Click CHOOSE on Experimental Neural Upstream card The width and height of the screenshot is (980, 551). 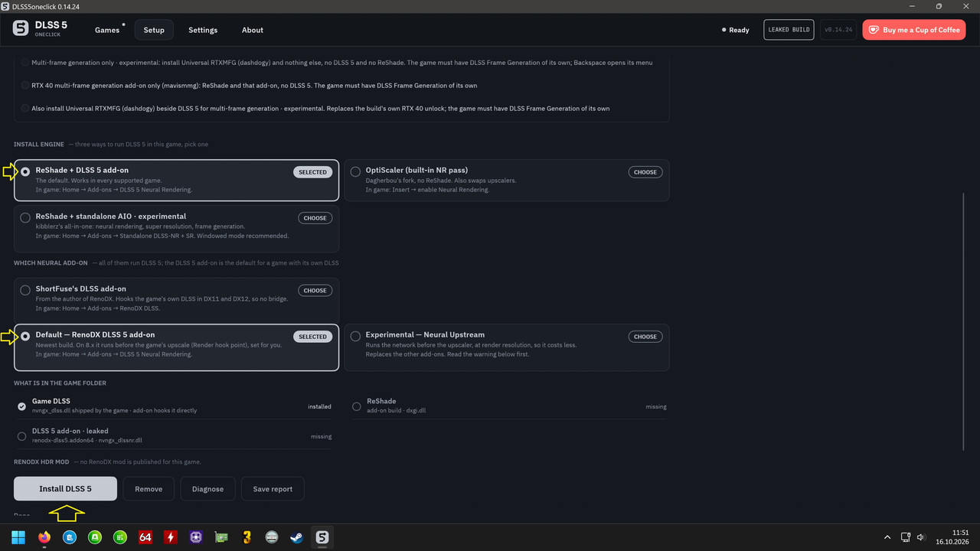tap(645, 337)
